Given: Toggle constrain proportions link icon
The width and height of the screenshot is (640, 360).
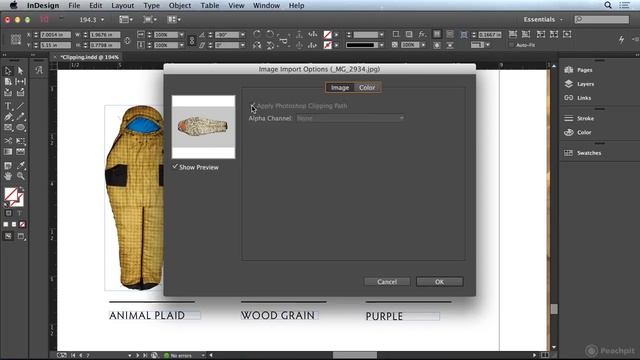Looking at the screenshot, I should [127, 40].
